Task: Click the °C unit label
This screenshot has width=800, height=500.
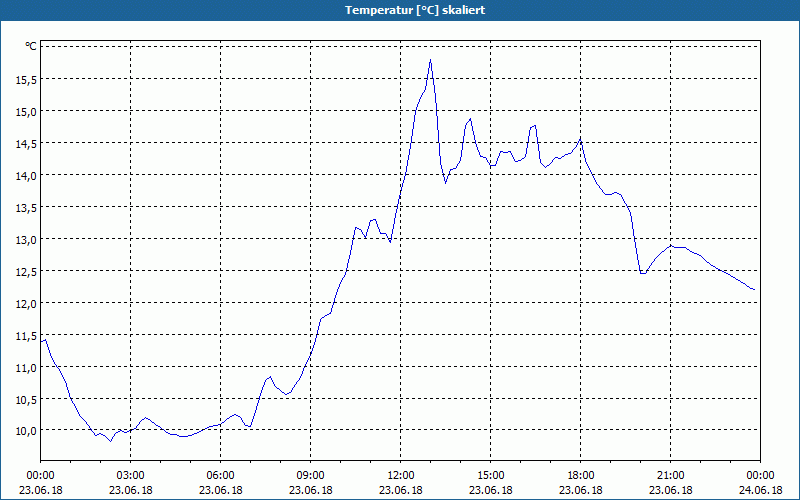Action: click(31, 46)
